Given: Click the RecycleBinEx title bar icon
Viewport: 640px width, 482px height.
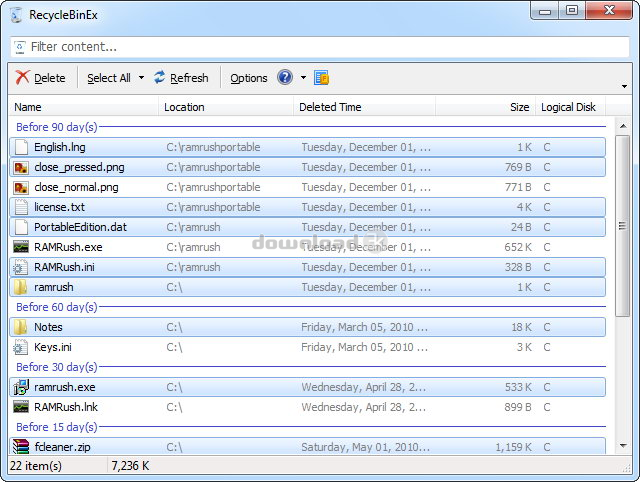Looking at the screenshot, I should click(x=16, y=15).
